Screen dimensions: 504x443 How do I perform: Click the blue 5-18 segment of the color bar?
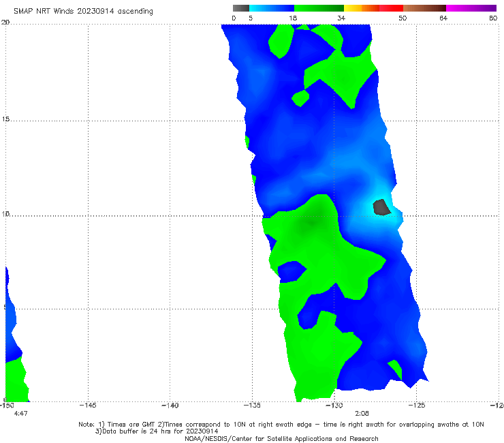pos(272,8)
